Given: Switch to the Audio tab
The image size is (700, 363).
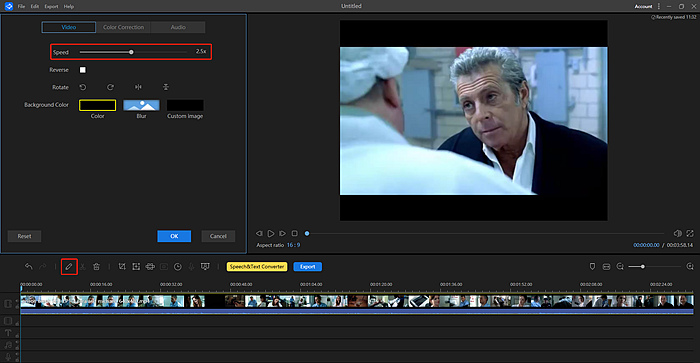Looking at the screenshot, I should [x=178, y=27].
